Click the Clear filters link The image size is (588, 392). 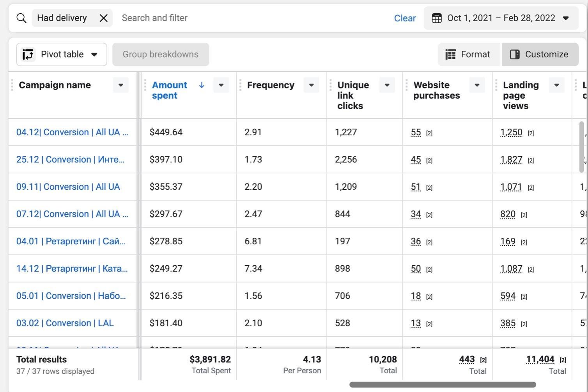[405, 18]
